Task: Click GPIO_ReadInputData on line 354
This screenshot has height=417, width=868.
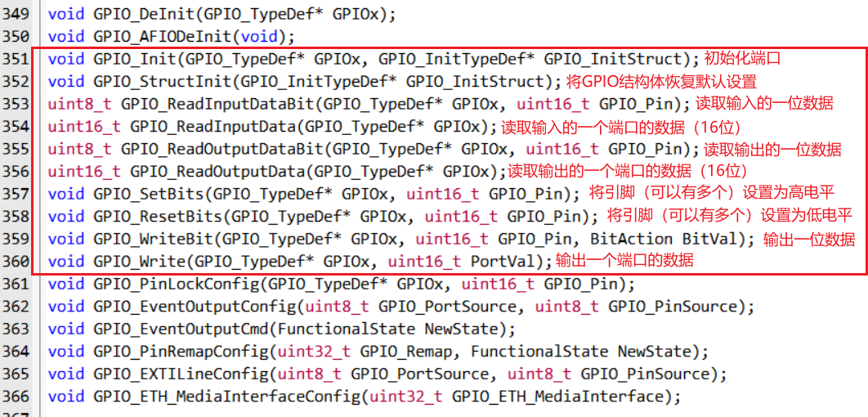Action: (213, 126)
